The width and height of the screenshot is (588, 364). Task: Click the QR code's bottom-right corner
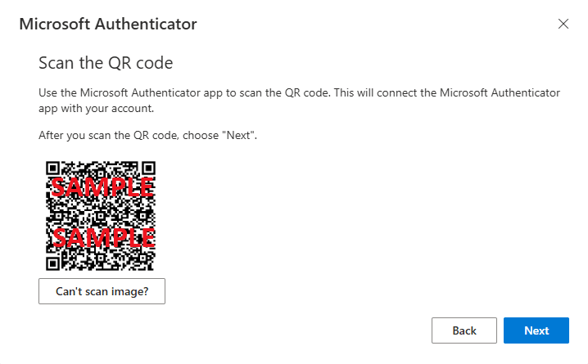click(x=151, y=265)
